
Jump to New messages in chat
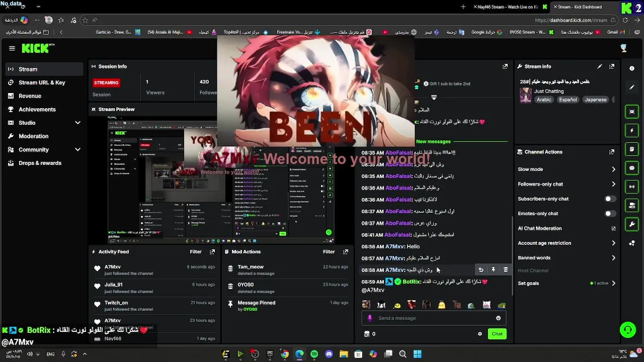433,142
